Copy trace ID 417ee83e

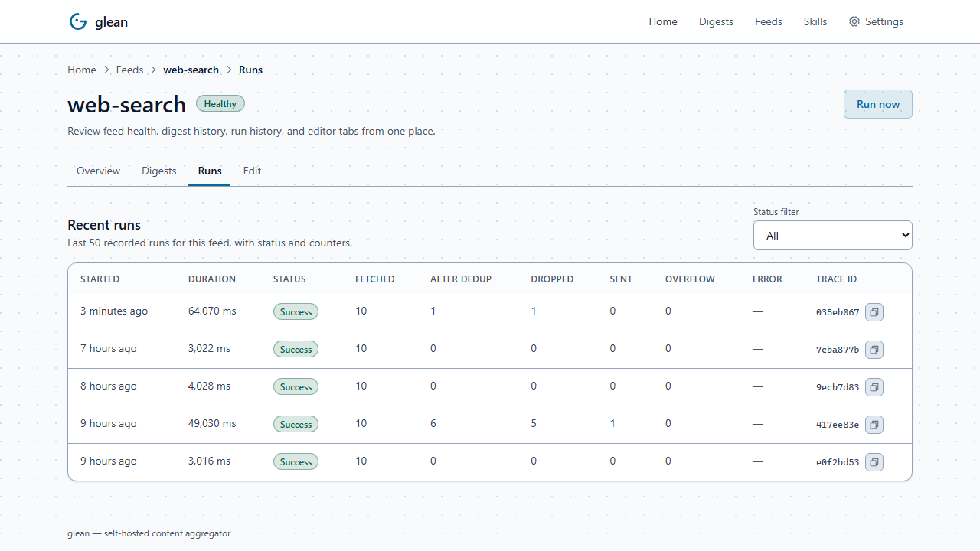(874, 425)
